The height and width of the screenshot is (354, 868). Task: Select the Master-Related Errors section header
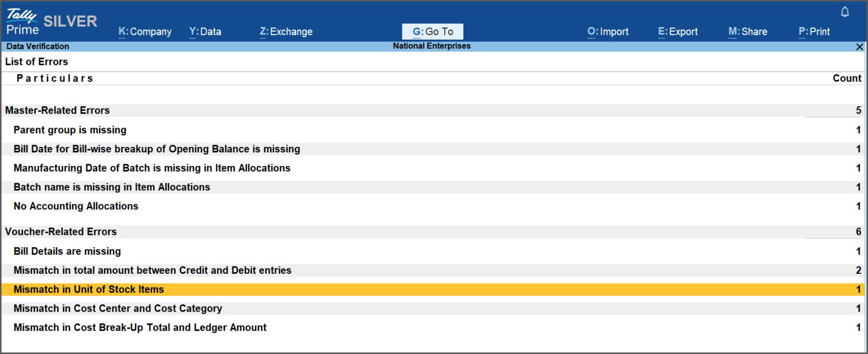coord(57,110)
